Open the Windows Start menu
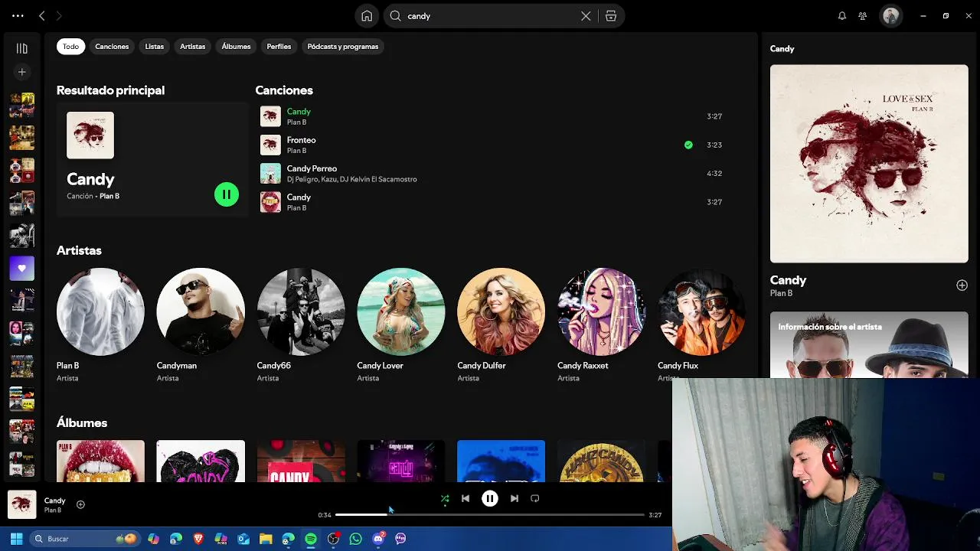Image resolution: width=980 pixels, height=551 pixels. (16, 539)
